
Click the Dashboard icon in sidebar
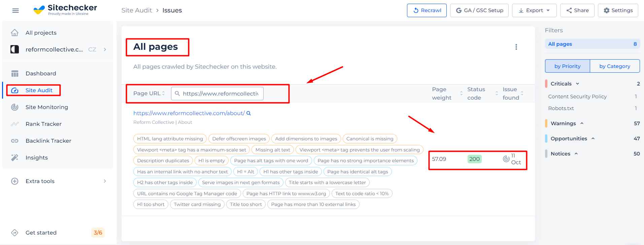click(x=15, y=73)
